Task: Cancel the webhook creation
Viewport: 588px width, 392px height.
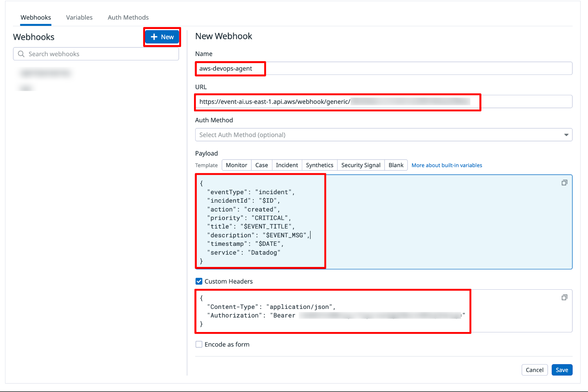Action: point(535,370)
